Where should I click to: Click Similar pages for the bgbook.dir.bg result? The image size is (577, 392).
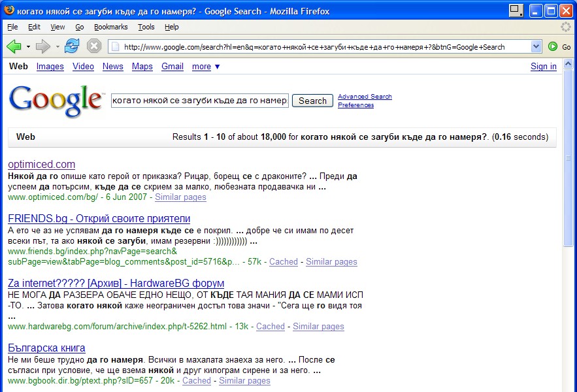pyautogui.click(x=244, y=381)
